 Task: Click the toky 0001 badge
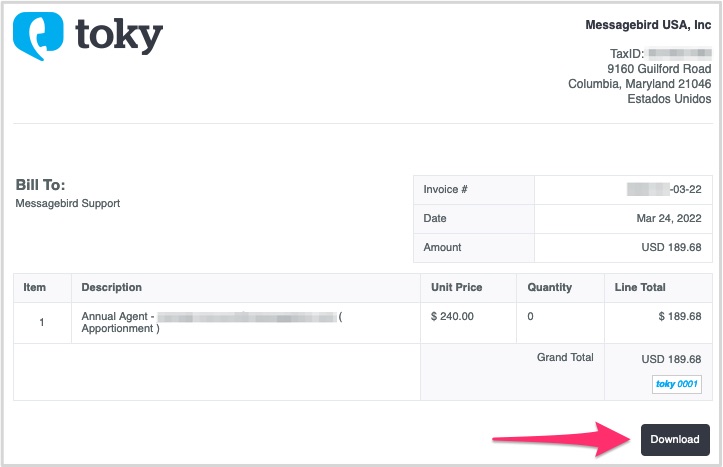pos(676,384)
